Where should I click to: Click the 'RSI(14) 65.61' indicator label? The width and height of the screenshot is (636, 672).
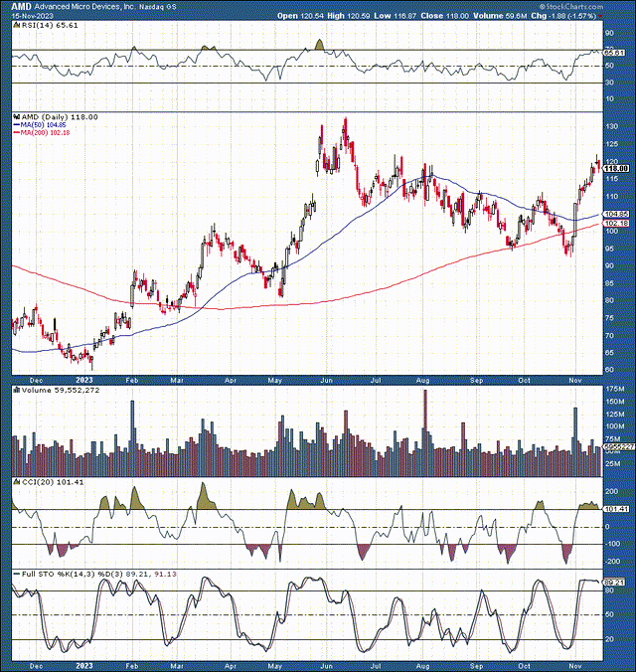(x=50, y=25)
